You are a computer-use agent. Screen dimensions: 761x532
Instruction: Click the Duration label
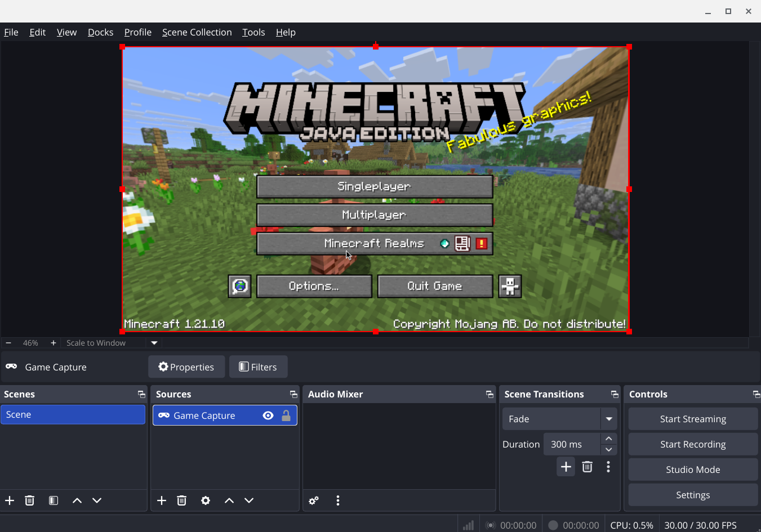(x=521, y=444)
